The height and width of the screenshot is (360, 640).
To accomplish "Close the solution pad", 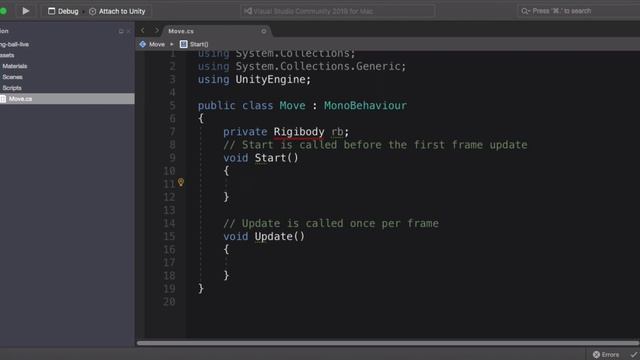I will tap(128, 31).
